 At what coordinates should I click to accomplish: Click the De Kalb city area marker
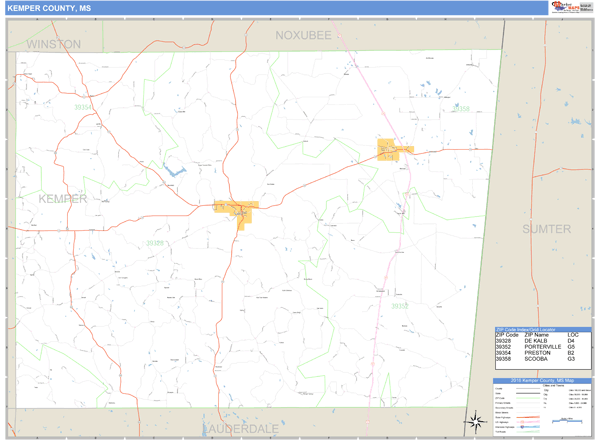click(x=237, y=208)
